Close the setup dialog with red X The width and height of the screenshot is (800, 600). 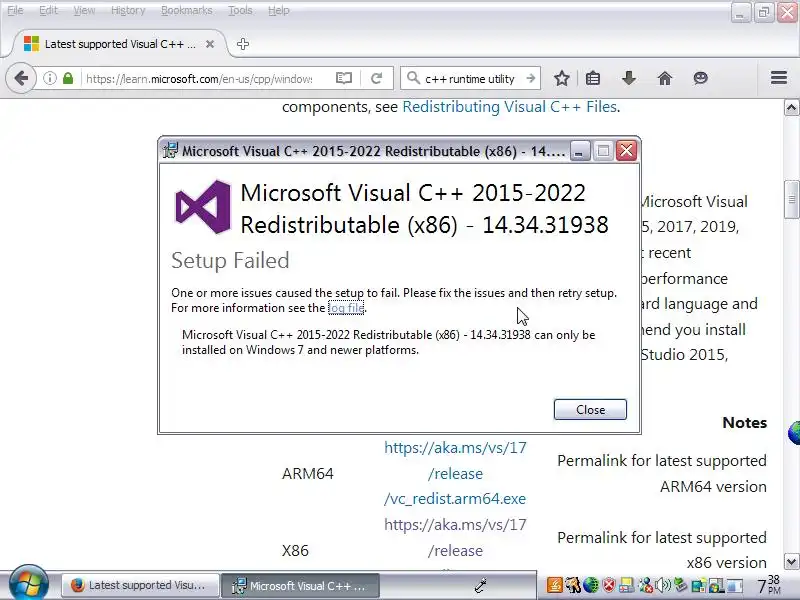[x=626, y=151]
